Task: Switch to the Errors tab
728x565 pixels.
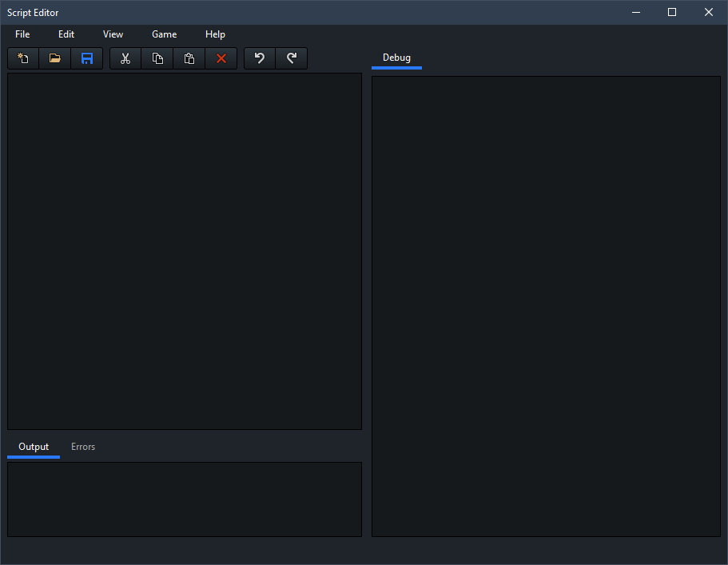Action: 83,447
